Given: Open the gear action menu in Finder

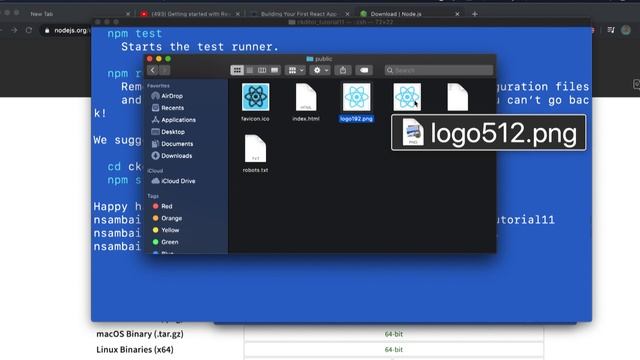Looking at the screenshot, I should 320,70.
